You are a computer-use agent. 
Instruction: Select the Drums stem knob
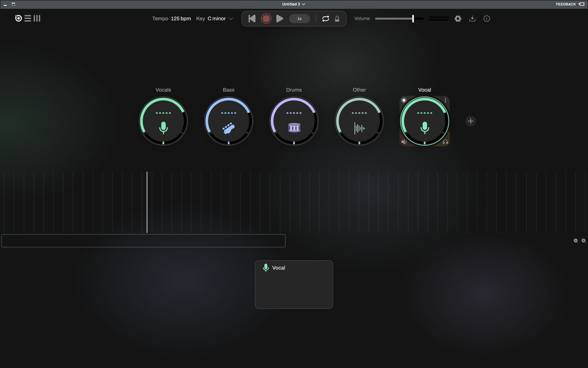point(294,121)
